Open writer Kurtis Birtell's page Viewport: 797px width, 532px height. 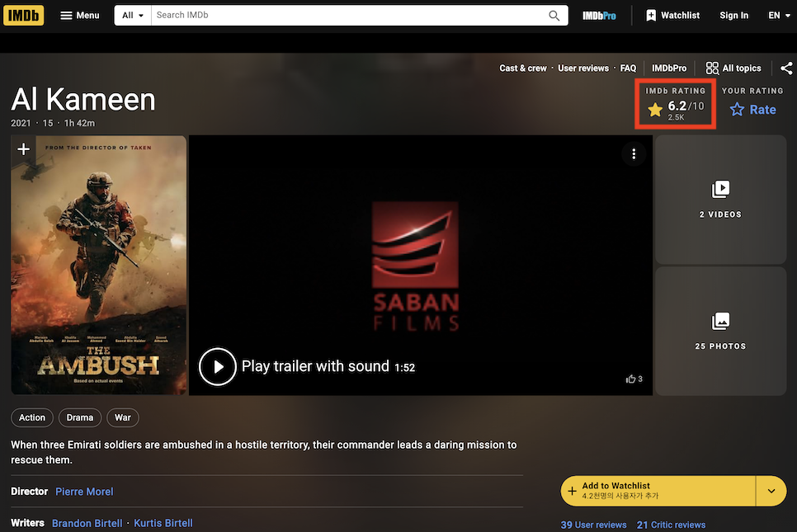click(x=163, y=523)
